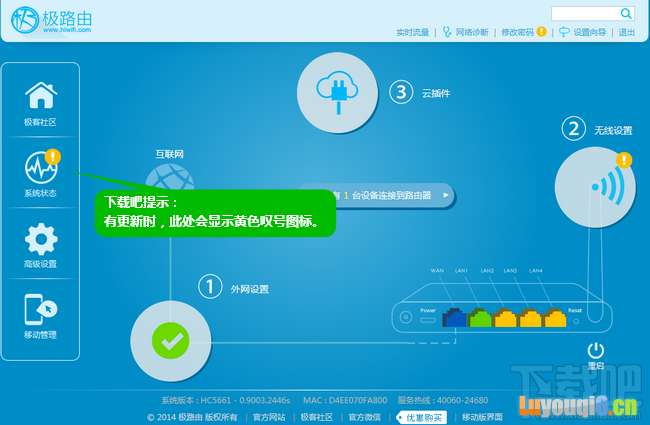This screenshot has height=425, width=650.
Task: Click the 优惠购买 button in footer
Action: tap(424, 417)
